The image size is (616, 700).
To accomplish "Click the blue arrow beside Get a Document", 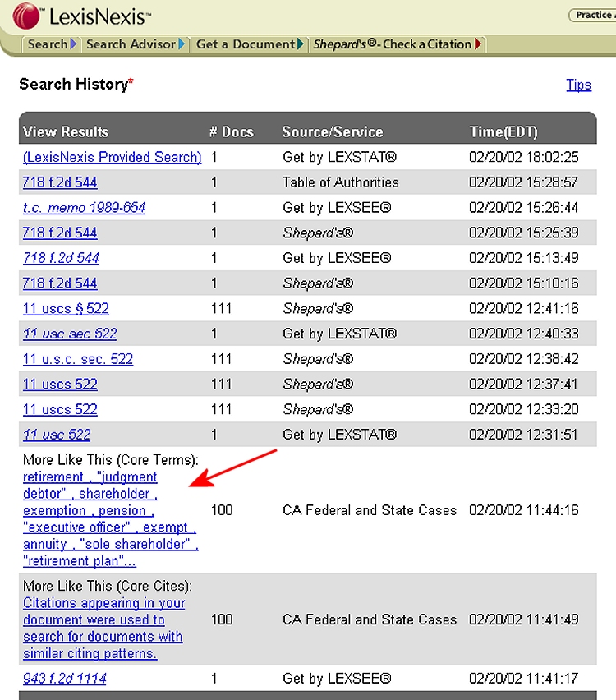I will (301, 44).
